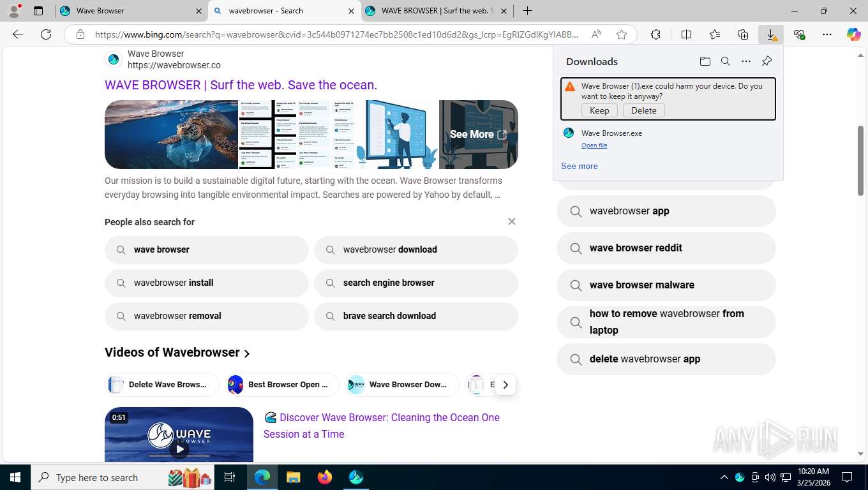Expand Videos of Wavebrowser heading
The height and width of the screenshot is (490, 868).
click(177, 352)
